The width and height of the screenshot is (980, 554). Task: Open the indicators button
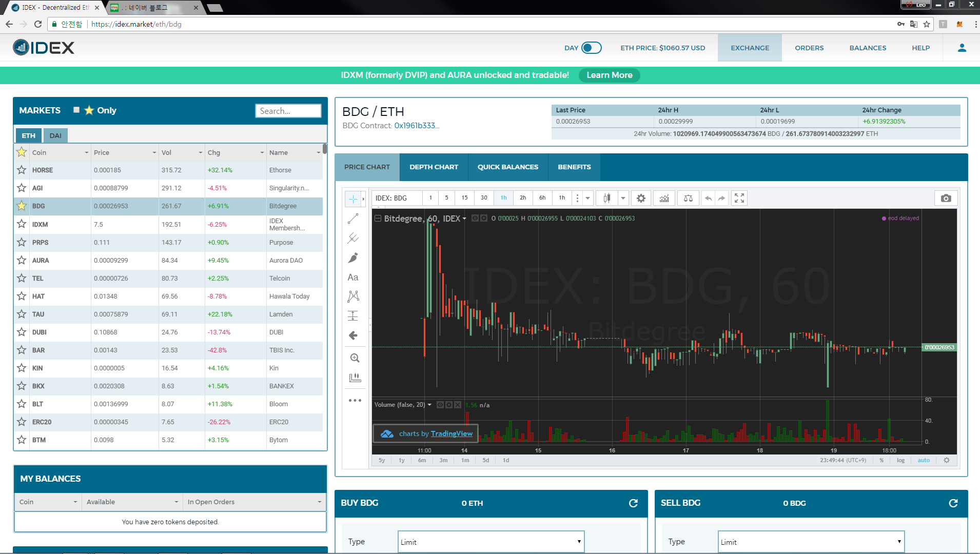pos(664,198)
